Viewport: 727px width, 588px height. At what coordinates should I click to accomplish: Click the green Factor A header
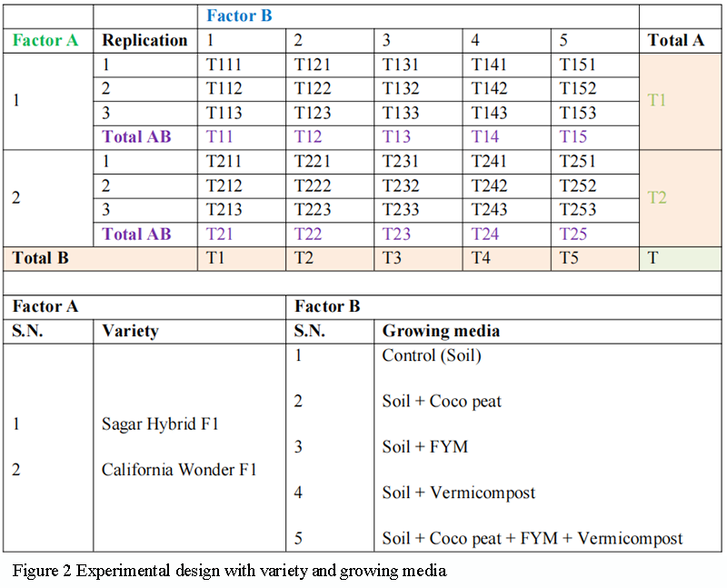point(45,40)
